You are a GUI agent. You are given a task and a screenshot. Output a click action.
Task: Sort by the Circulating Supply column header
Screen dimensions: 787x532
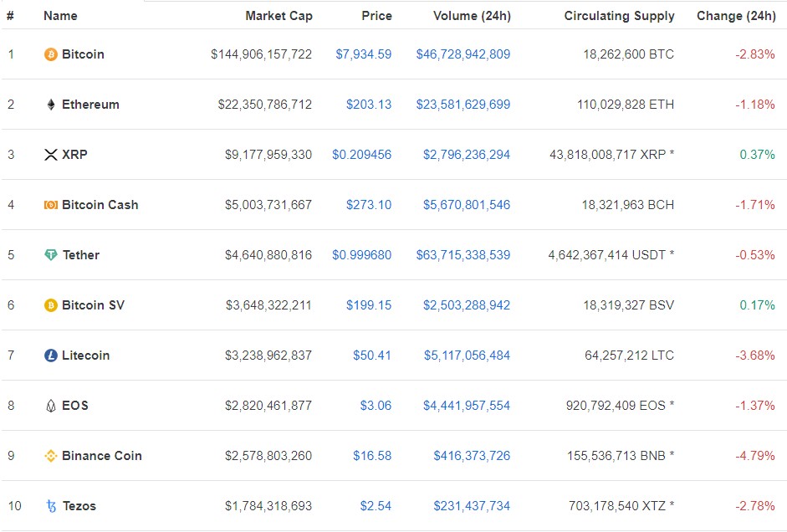620,16
